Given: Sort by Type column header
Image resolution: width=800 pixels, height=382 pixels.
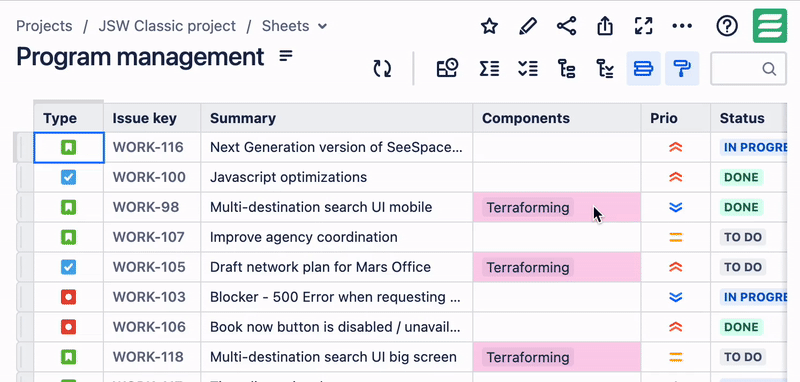Looking at the screenshot, I should [68, 118].
